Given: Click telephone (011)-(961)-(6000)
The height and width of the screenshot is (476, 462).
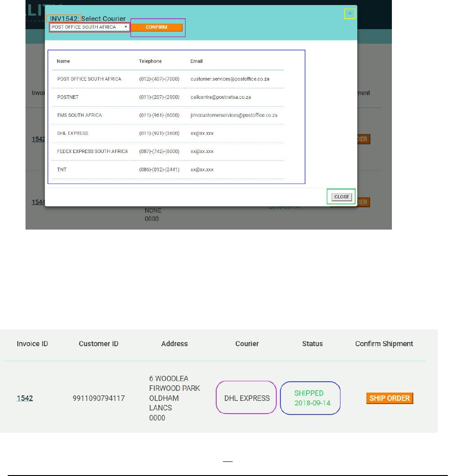Looking at the screenshot, I should (159, 115).
